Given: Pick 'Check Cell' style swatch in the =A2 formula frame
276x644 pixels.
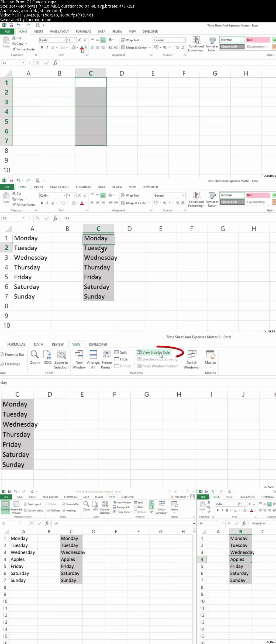Looking at the screenshot, I should [232, 202].
